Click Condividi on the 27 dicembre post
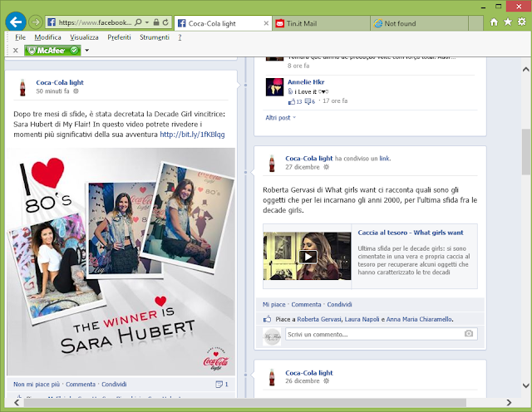 pyautogui.click(x=339, y=305)
